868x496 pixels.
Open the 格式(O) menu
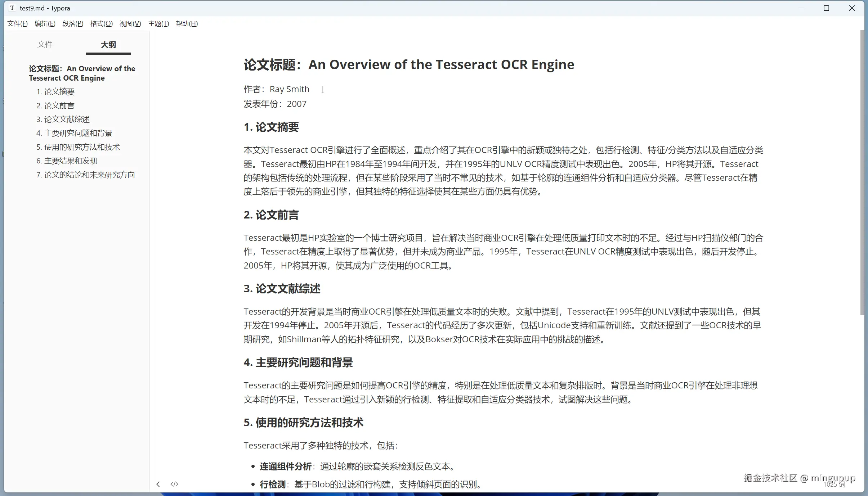tap(101, 24)
